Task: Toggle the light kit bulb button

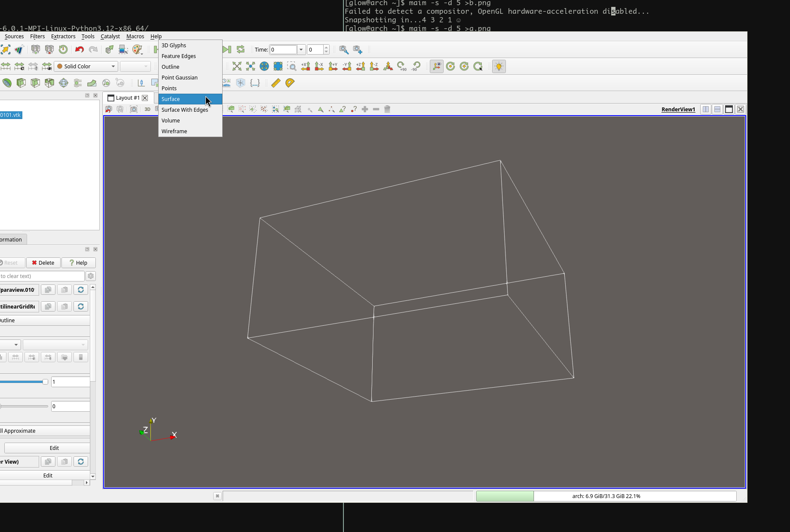Action: [499, 66]
